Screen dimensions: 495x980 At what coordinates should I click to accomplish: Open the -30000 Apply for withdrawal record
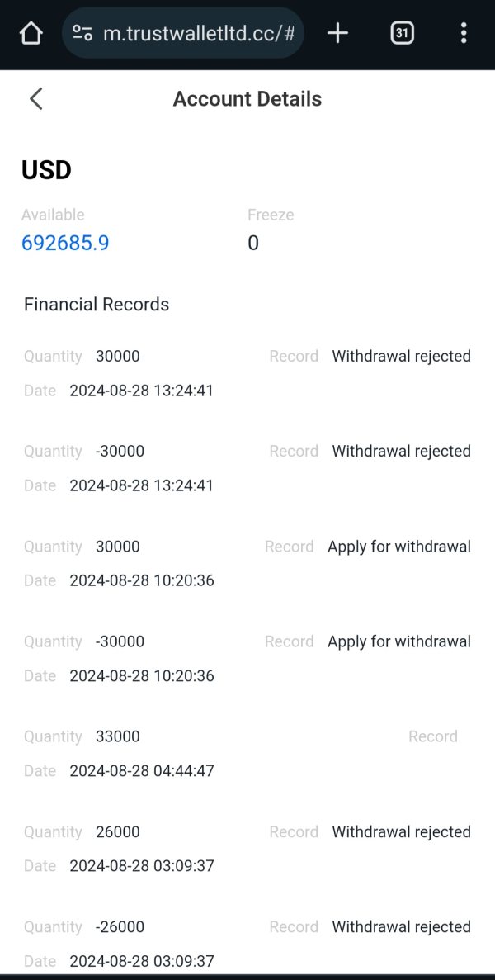(247, 658)
